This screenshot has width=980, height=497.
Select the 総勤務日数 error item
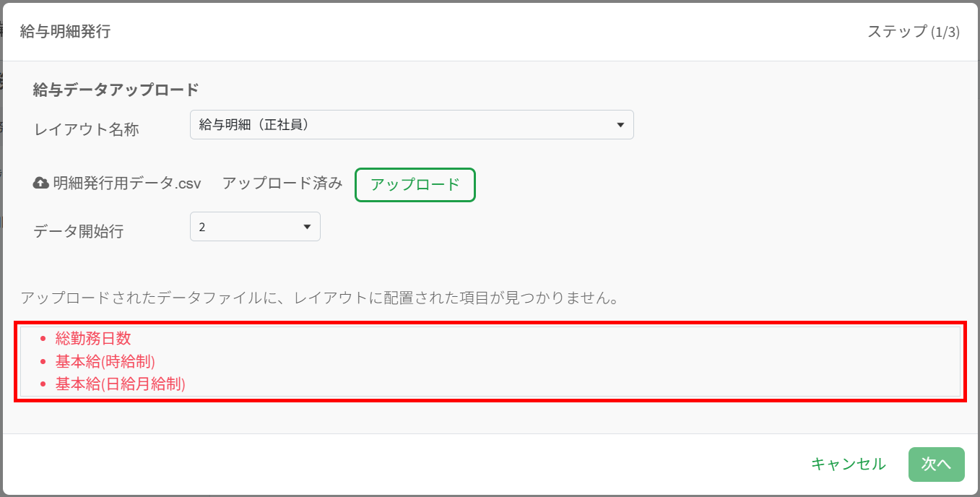click(x=93, y=338)
